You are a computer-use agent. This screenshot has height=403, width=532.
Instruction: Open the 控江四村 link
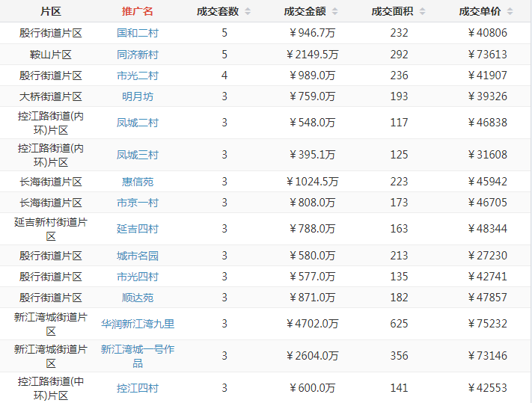[x=138, y=388]
